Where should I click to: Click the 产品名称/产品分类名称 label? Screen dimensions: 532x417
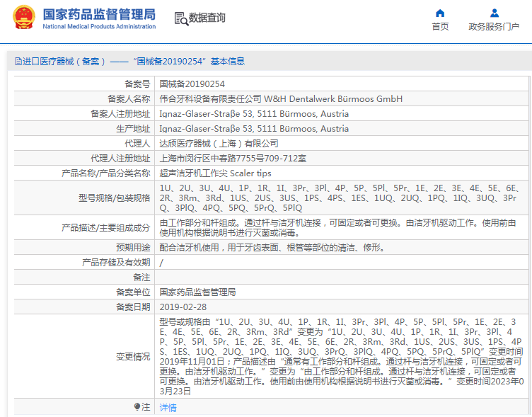click(x=105, y=173)
